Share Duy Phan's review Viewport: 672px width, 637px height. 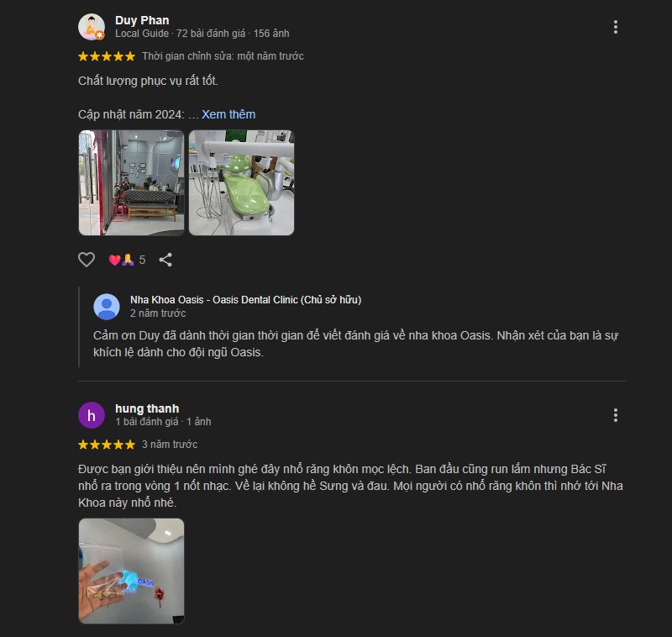point(165,260)
